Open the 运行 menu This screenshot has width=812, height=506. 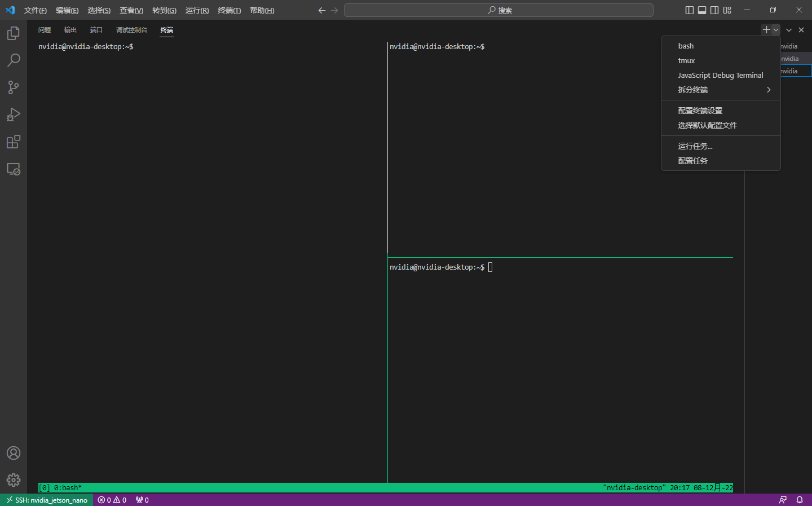(197, 10)
